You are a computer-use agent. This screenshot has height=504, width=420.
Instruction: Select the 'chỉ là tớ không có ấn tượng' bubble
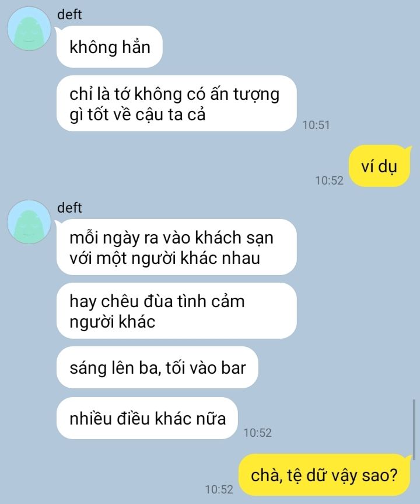(176, 103)
